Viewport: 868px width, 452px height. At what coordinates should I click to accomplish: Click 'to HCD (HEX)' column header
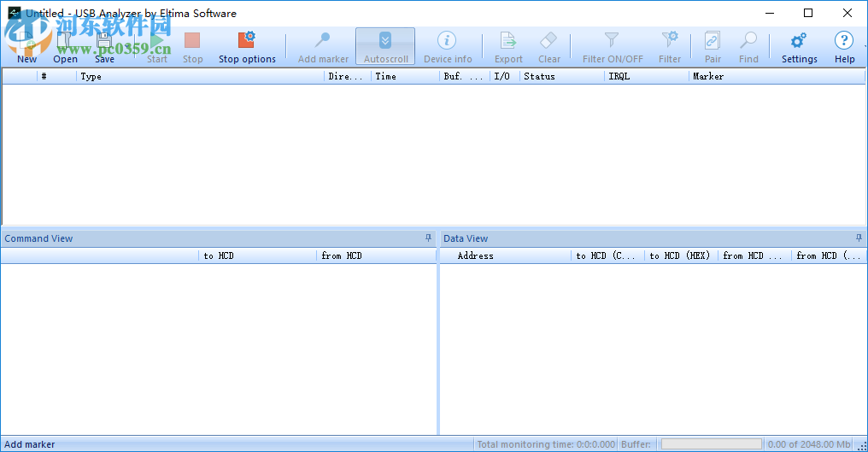pos(682,255)
